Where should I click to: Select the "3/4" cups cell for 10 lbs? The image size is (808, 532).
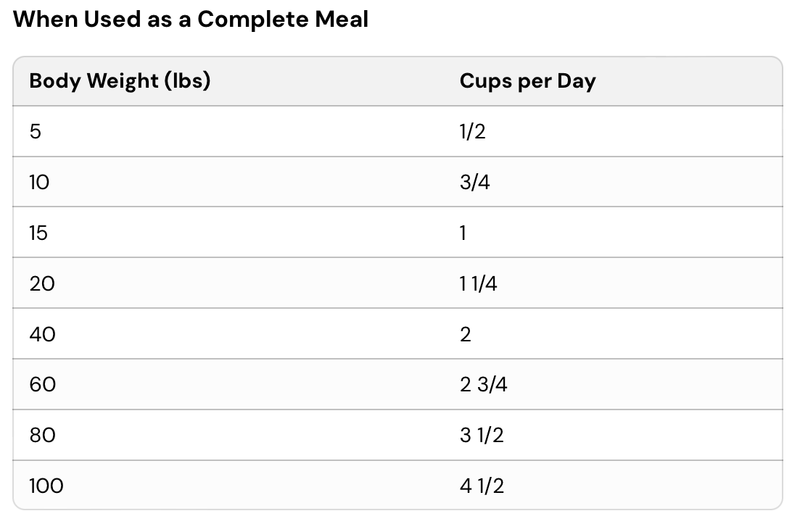point(474,183)
